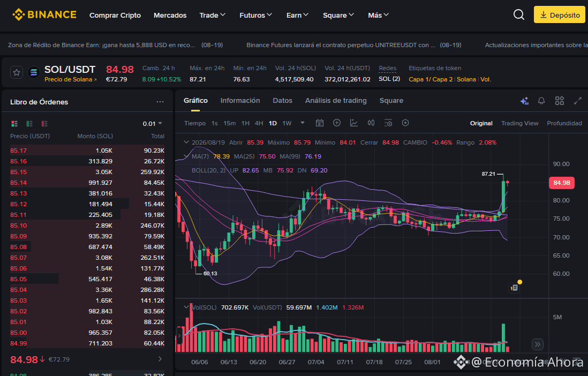Select the 4H time interval
Viewport: 588px width, 376px height.
tap(259, 123)
